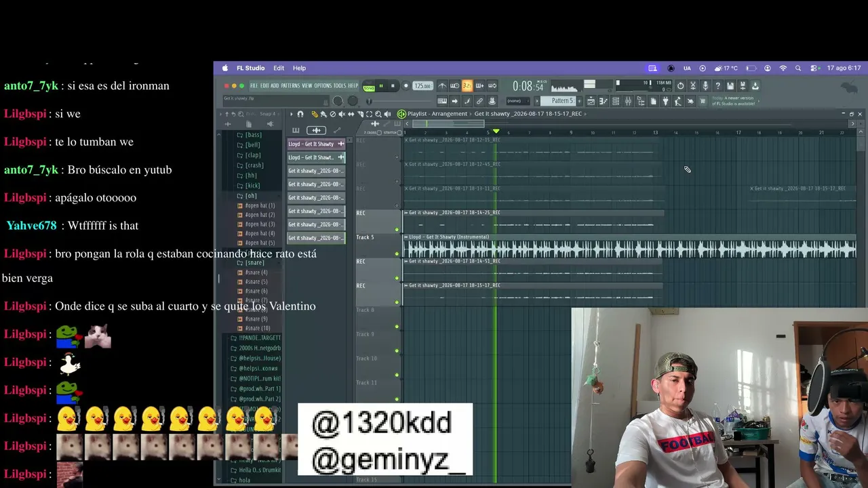The width and height of the screenshot is (868, 488).
Task: Open the audio editor scissors icon
Action: 693,86
